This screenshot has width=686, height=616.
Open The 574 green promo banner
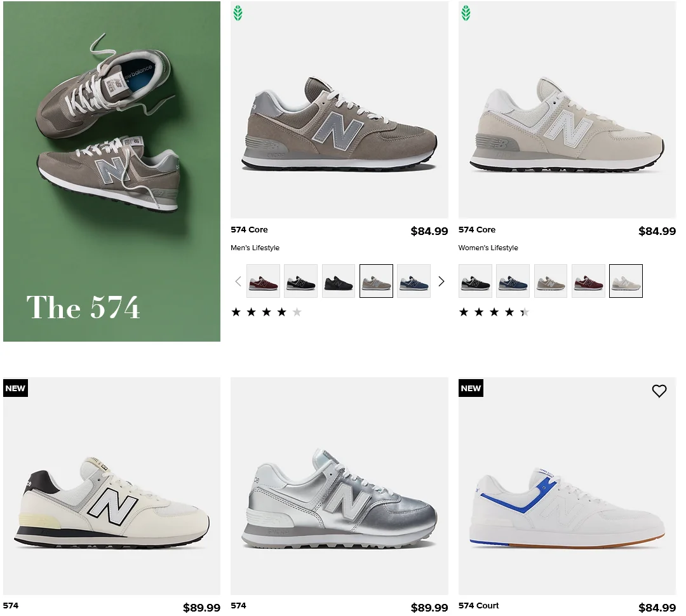[112, 171]
